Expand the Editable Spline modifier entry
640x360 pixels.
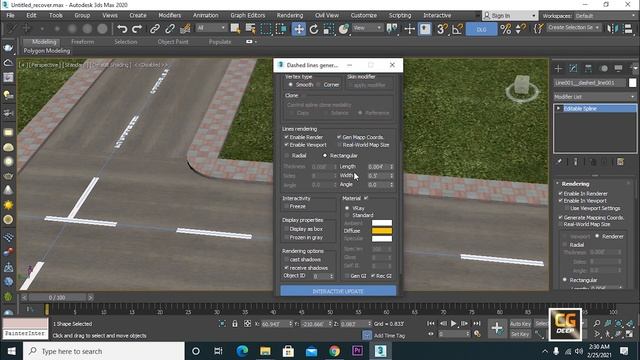click(x=558, y=109)
